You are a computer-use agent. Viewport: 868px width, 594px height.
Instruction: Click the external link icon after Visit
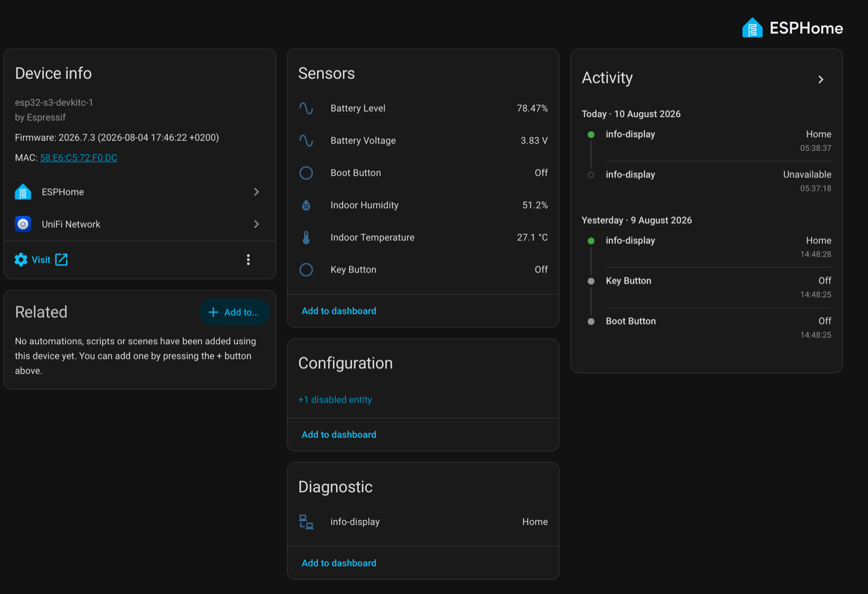pyautogui.click(x=61, y=260)
